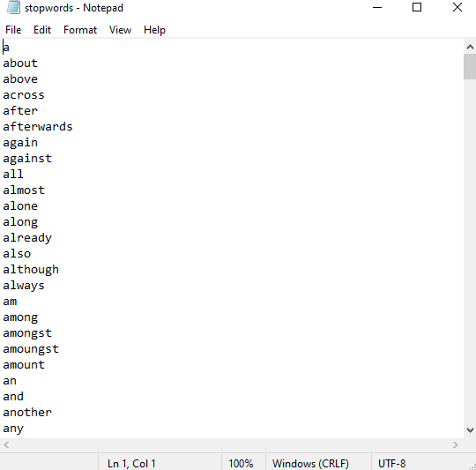The image size is (476, 470).
Task: Click the Notepad app icon in title bar
Action: tap(13, 7)
